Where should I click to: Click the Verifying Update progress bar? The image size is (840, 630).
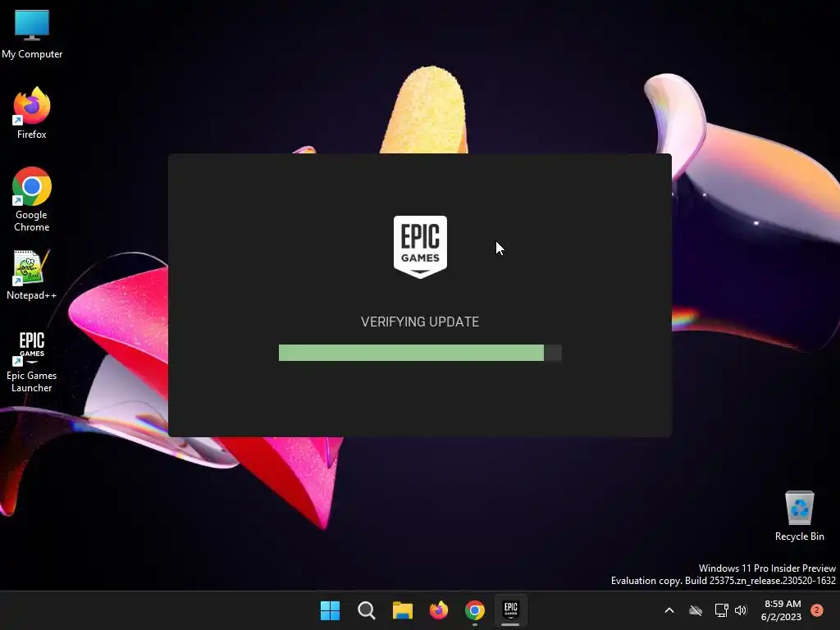point(420,353)
